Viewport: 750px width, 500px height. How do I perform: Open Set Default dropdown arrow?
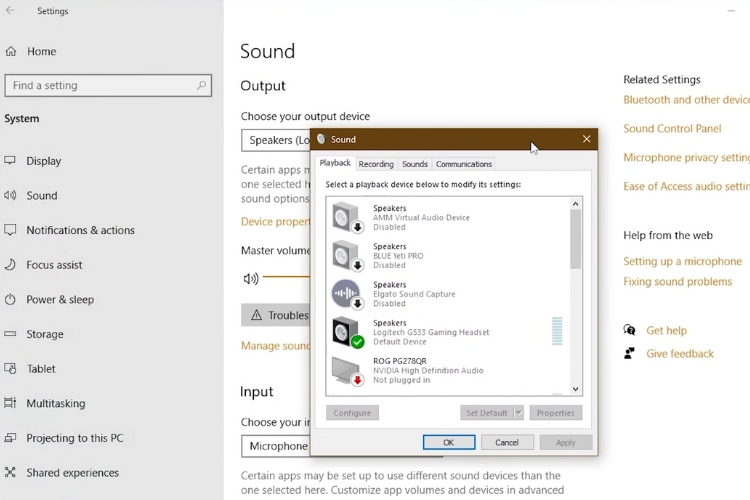click(x=518, y=412)
